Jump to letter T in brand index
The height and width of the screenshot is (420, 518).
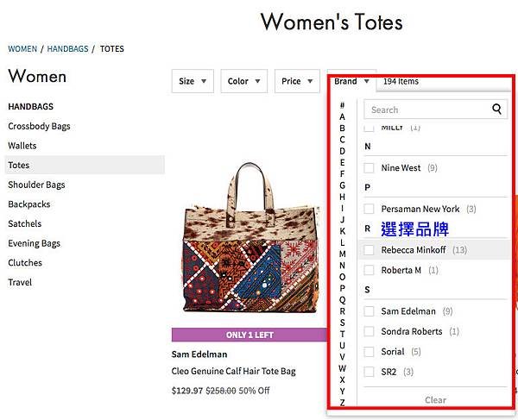[x=342, y=334]
